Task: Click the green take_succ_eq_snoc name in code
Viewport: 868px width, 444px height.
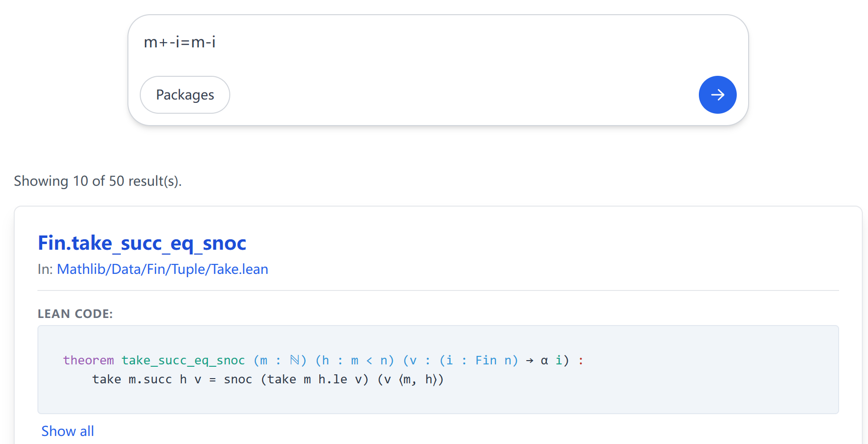Action: (x=183, y=361)
